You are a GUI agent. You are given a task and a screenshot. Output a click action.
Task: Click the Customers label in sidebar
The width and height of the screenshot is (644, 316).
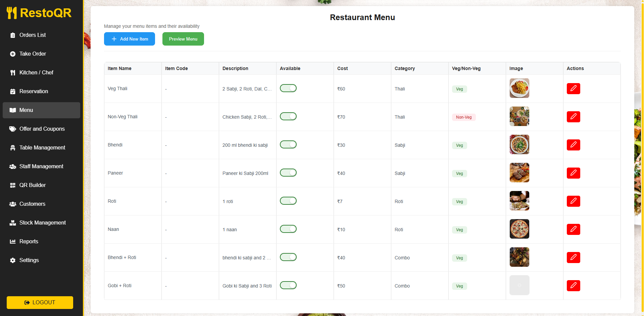[32, 204]
